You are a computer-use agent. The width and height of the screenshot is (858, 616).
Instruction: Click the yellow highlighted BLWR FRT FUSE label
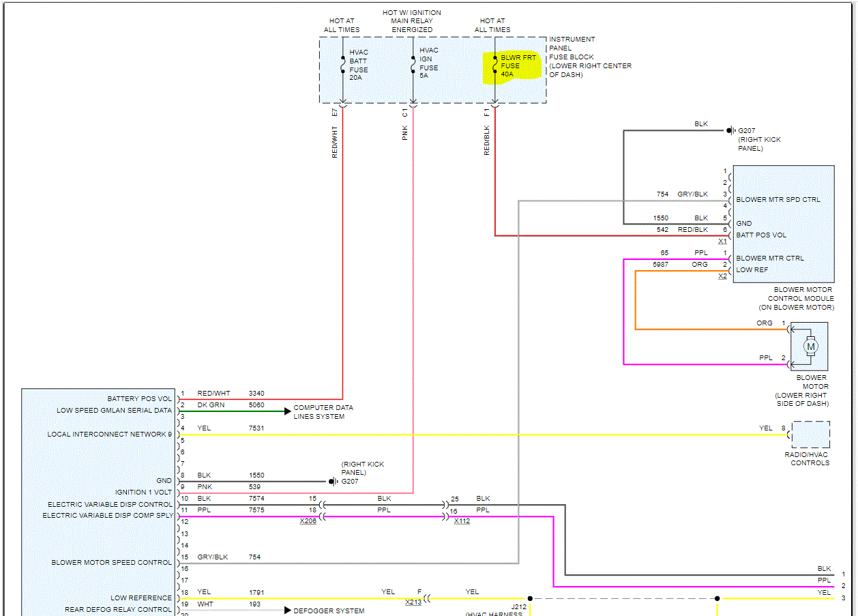(x=518, y=66)
